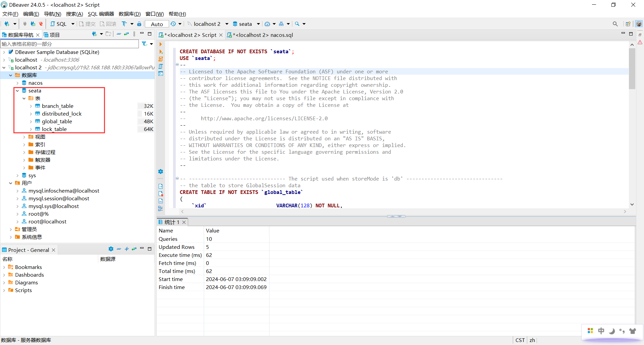Image resolution: width=644 pixels, height=345 pixels.
Task: Collapse the 用户 users folder
Action: 11,183
